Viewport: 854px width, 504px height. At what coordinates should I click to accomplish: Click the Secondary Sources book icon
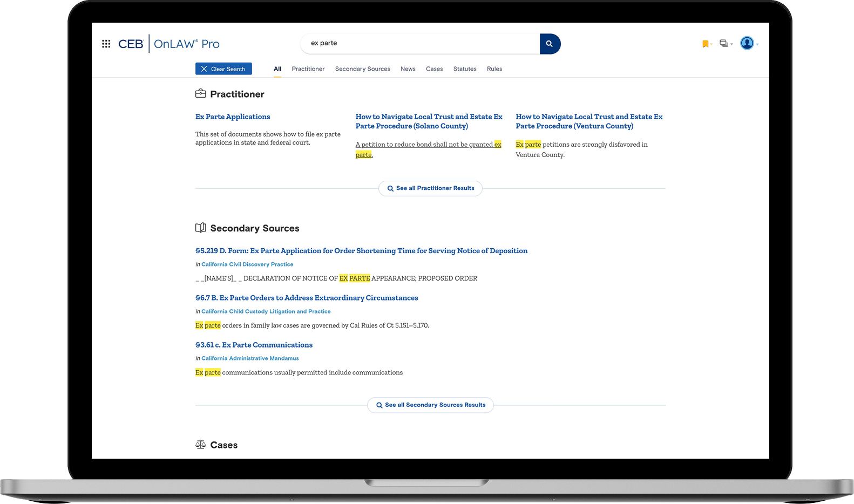pyautogui.click(x=201, y=228)
